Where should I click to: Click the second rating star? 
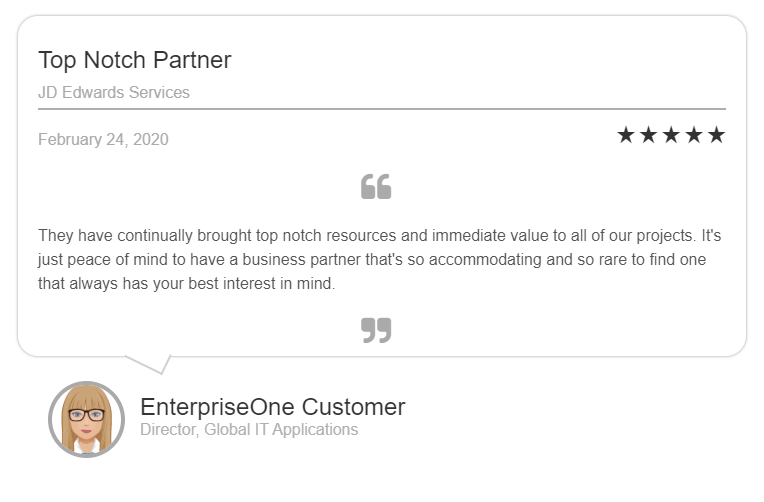(x=649, y=135)
